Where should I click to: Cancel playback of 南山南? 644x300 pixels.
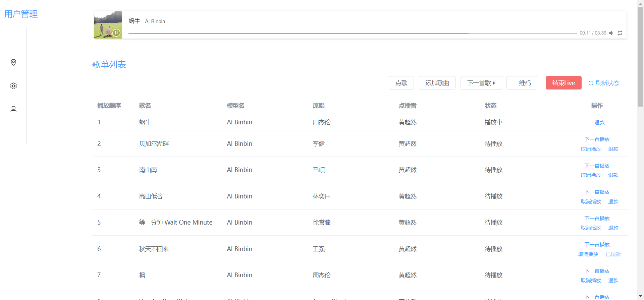[591, 175]
